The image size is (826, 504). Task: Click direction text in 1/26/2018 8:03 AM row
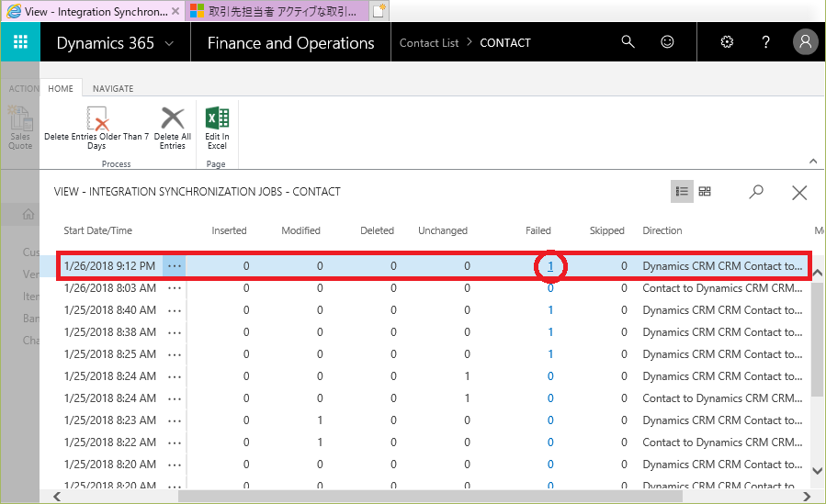tap(722, 288)
